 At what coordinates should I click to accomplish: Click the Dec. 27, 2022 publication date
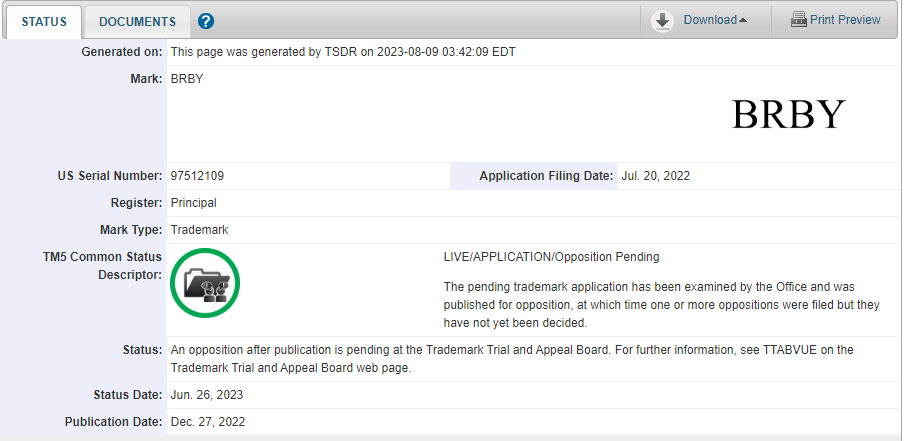208,422
